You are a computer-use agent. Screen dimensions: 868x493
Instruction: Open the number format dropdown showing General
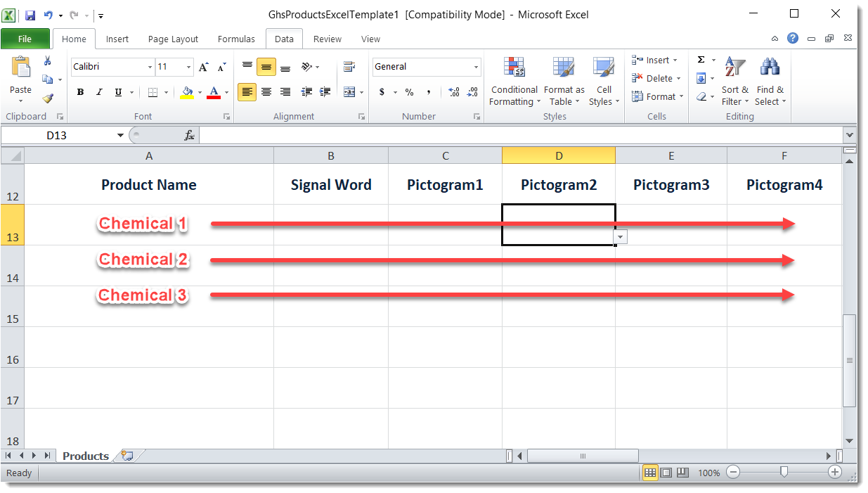point(476,67)
